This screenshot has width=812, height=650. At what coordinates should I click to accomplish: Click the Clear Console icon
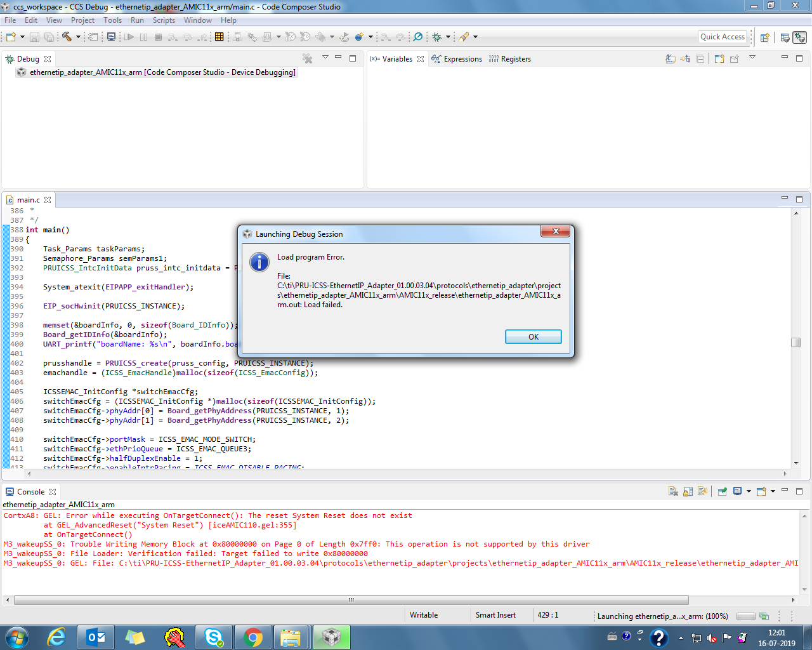pos(673,491)
